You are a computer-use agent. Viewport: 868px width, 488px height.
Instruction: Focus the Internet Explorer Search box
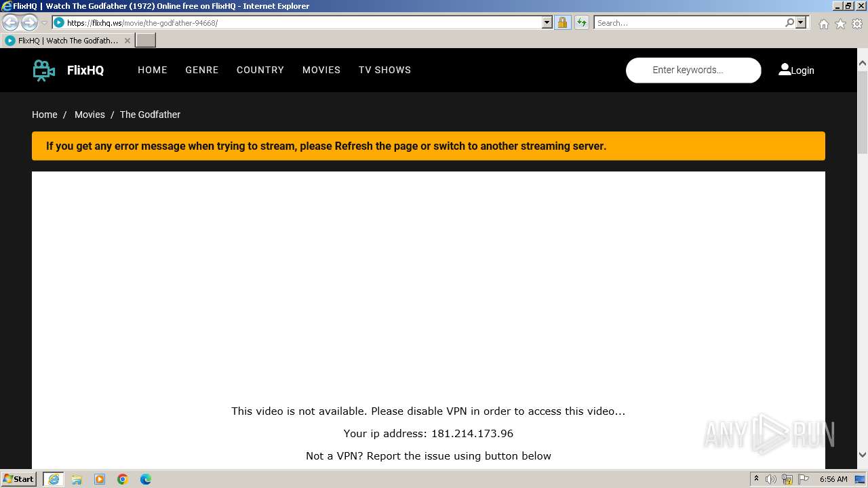(x=689, y=22)
